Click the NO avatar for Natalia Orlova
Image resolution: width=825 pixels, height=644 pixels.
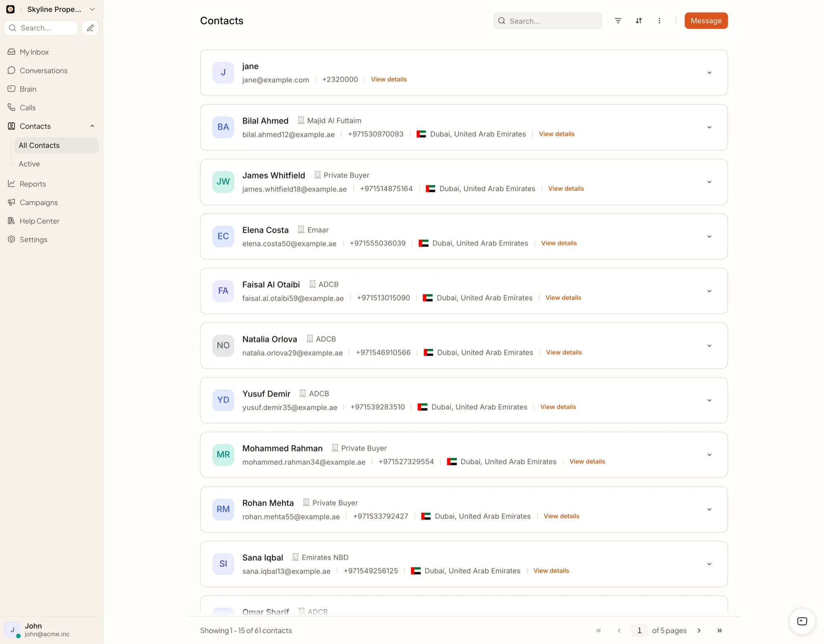(x=223, y=346)
